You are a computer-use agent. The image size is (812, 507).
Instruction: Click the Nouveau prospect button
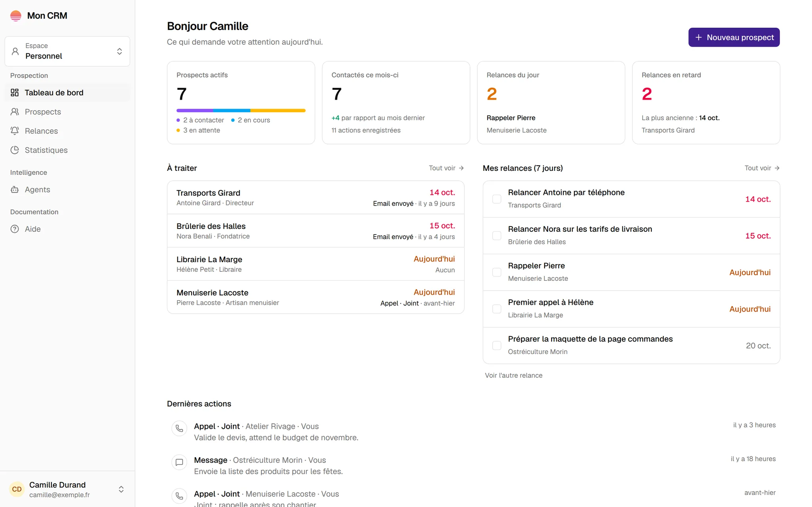[x=734, y=37]
